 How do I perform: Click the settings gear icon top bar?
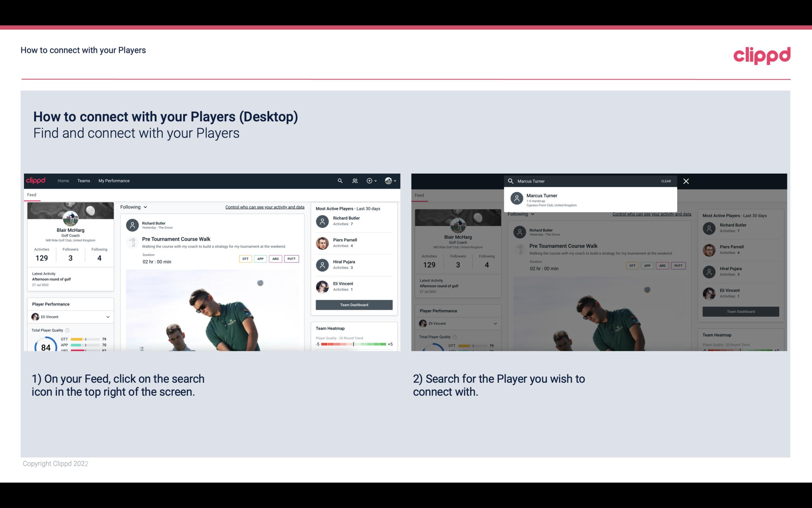click(369, 180)
